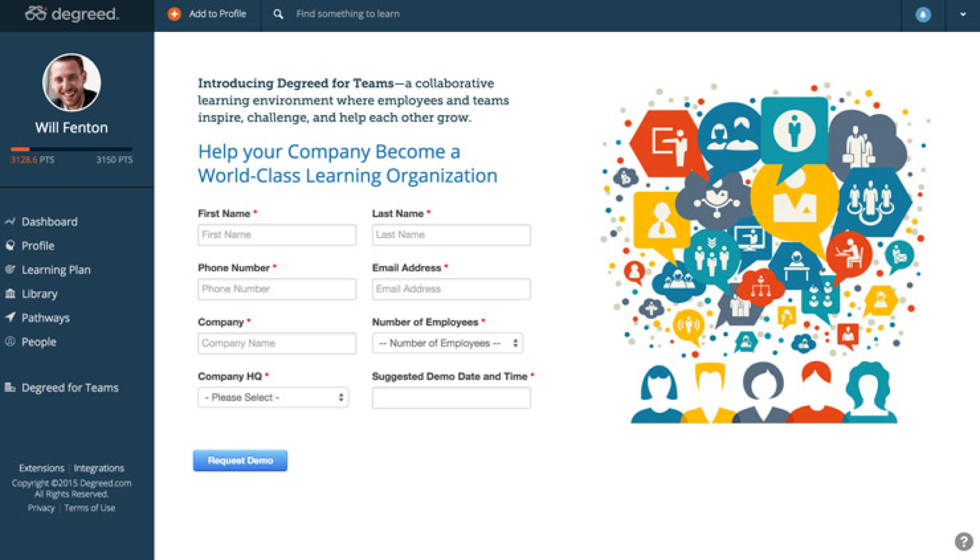Click the Introducing Degreed for Teams paragraph

(353, 100)
